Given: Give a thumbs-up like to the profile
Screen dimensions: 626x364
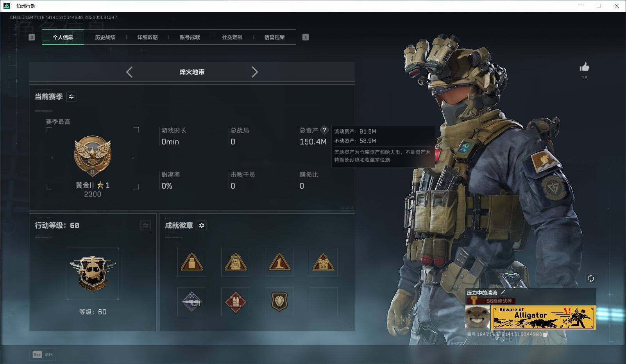Looking at the screenshot, I should tap(585, 67).
